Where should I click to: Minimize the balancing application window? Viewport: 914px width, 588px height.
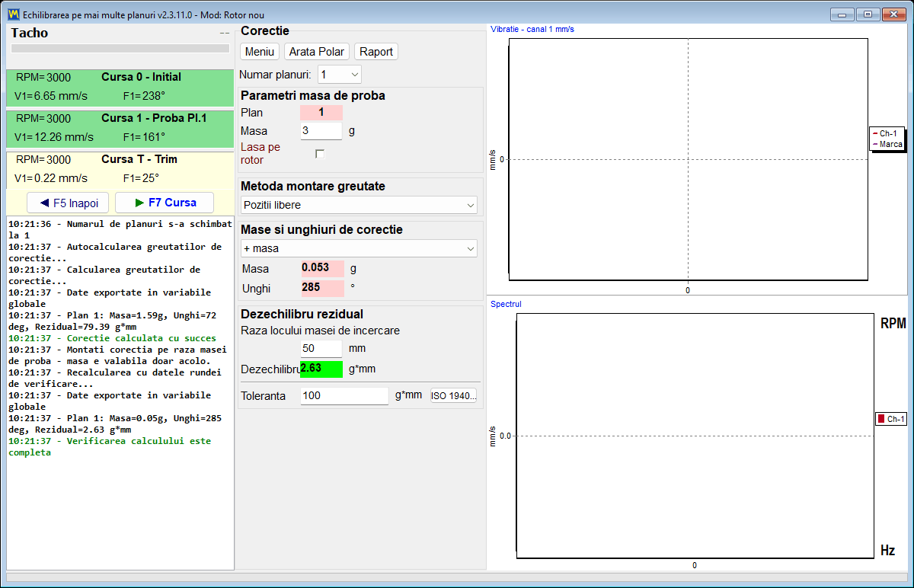point(842,14)
